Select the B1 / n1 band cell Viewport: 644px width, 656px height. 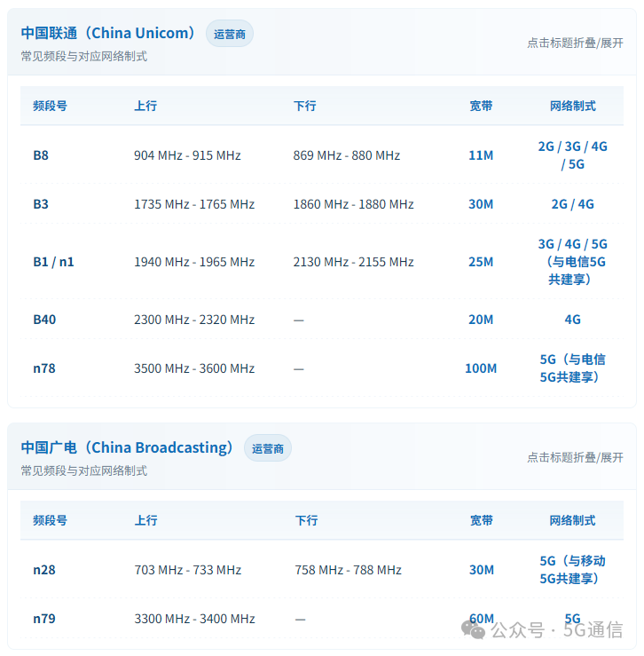[x=53, y=262]
